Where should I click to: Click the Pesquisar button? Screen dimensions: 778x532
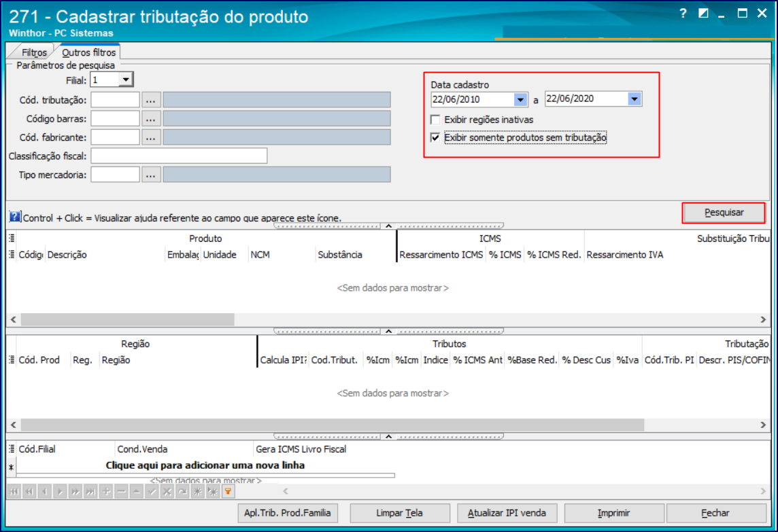point(724,213)
